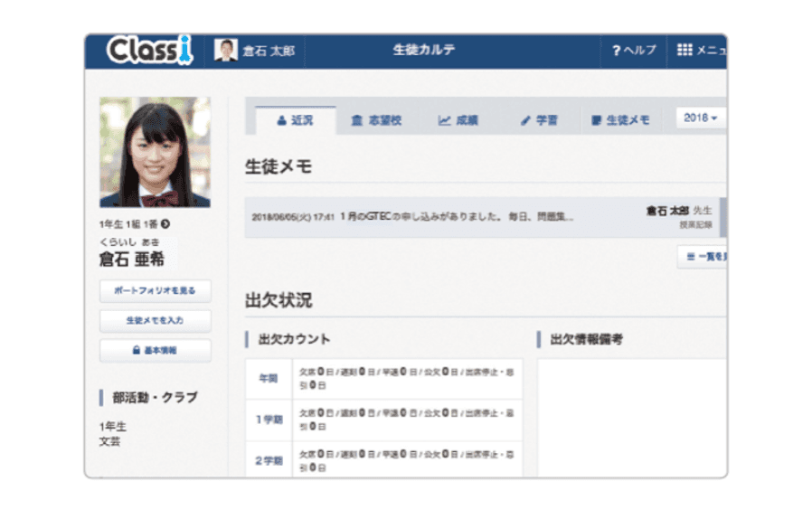The width and height of the screenshot is (812, 510).
Task: Click arrow icon next to 1年生 1組 1番
Action: pyautogui.click(x=165, y=224)
